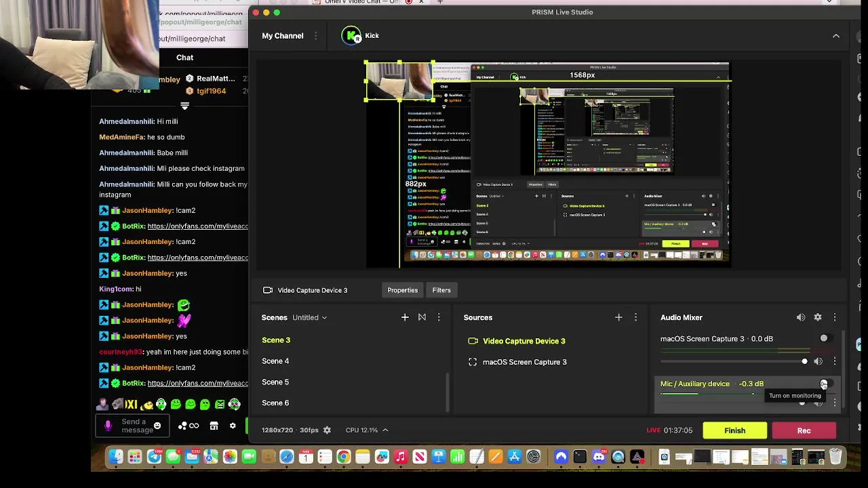Click webcam overlay in preview canvas

coord(399,81)
